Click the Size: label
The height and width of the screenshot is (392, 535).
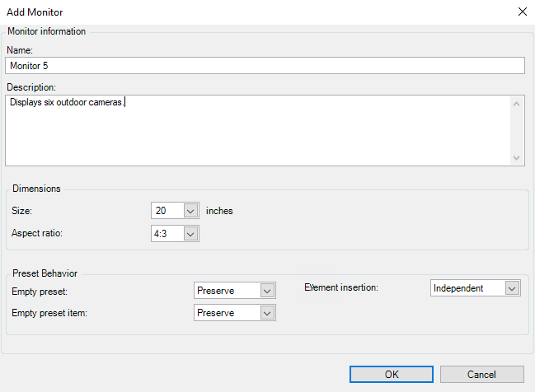(x=22, y=211)
